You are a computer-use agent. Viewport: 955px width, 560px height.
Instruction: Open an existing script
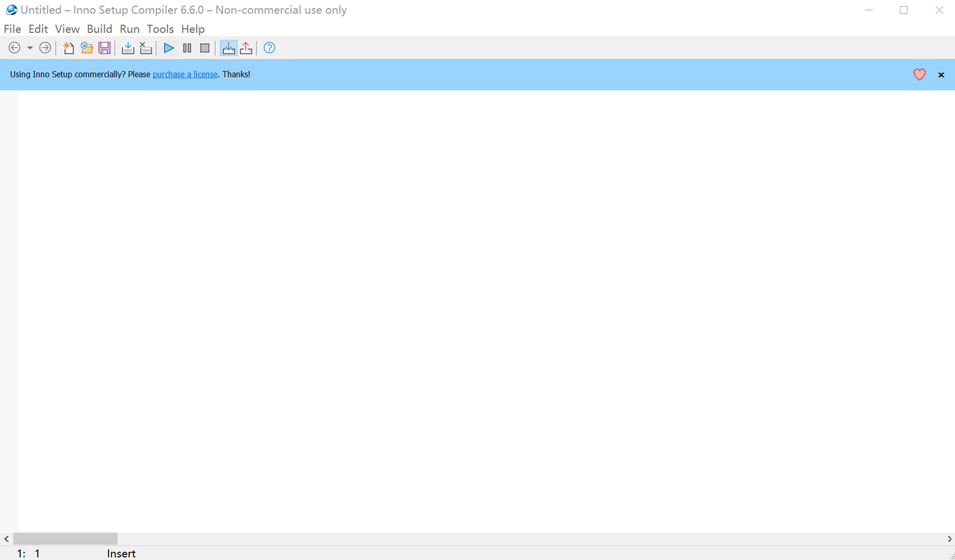(87, 48)
